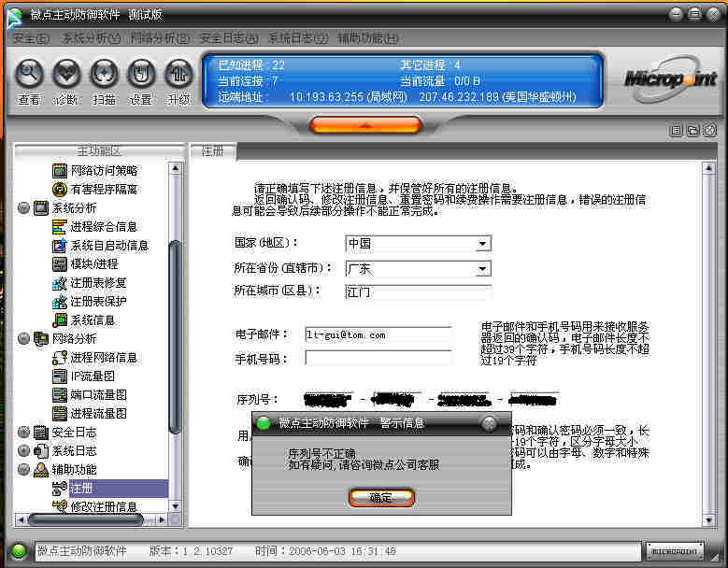Screen dimensions: 728x568
Task: Click the 安全日志 notebook icon
Action: 41,433
